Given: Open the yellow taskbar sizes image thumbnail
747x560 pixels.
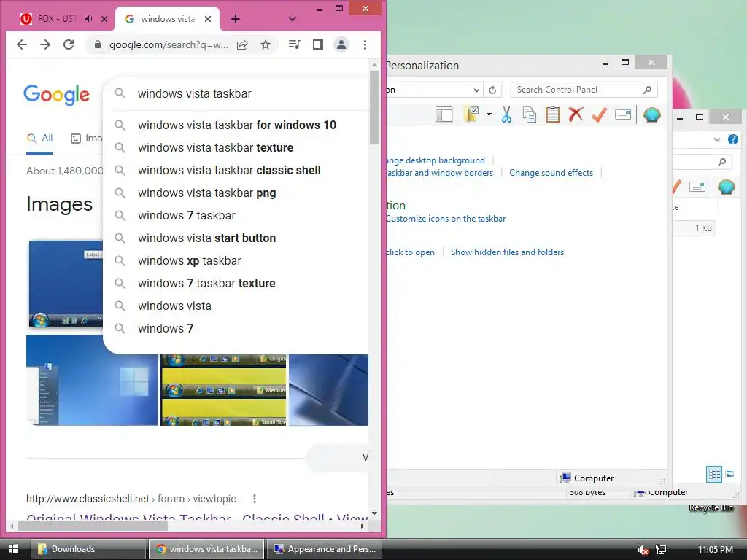Looking at the screenshot, I should coord(223,390).
